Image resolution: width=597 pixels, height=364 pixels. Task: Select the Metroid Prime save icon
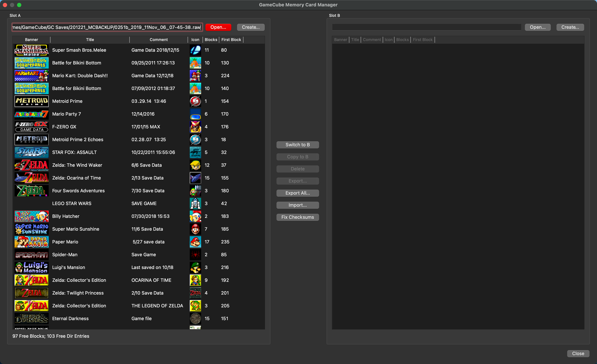195,101
